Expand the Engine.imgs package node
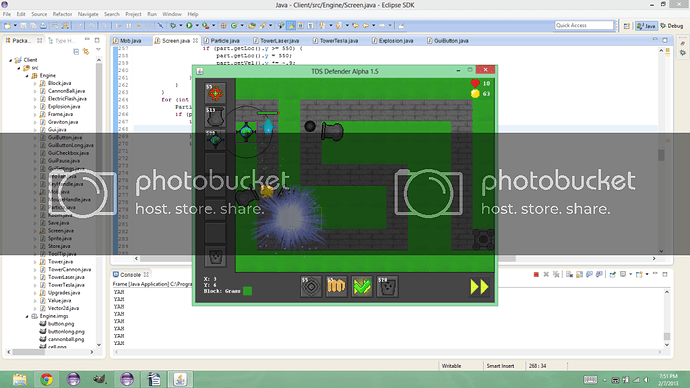The height and width of the screenshot is (388, 690). click(x=27, y=316)
